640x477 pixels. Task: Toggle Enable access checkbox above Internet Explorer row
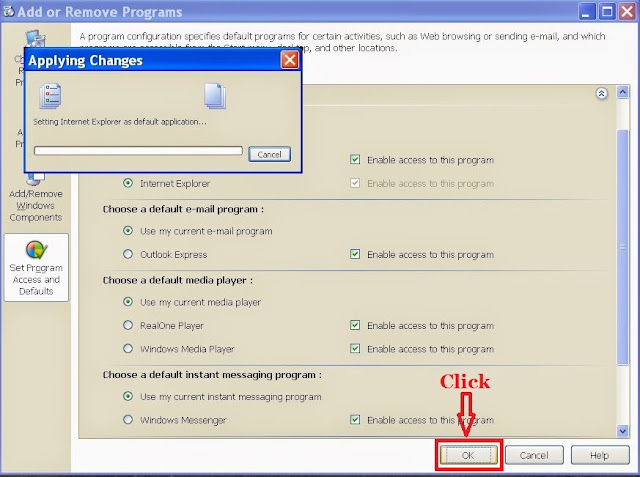(x=355, y=160)
